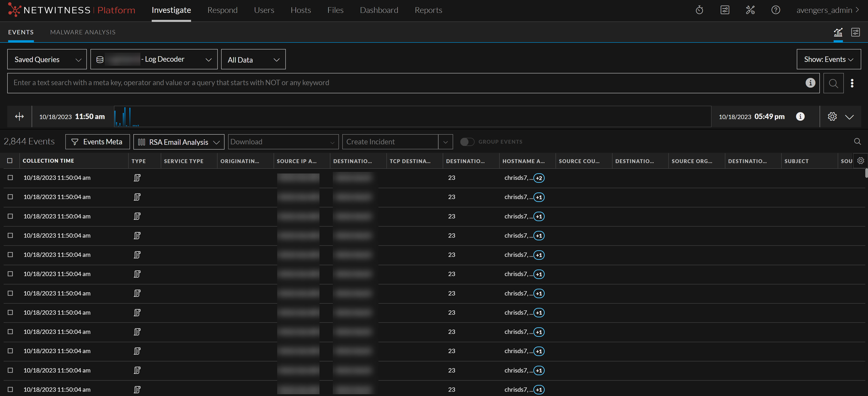Expand the Saved Queries dropdown
The width and height of the screenshot is (868, 396).
coord(47,60)
